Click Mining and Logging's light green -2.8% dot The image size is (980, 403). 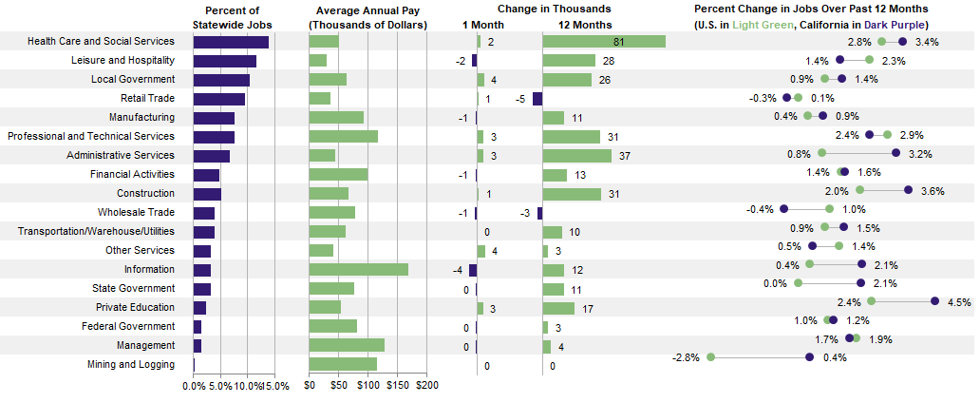point(710,357)
